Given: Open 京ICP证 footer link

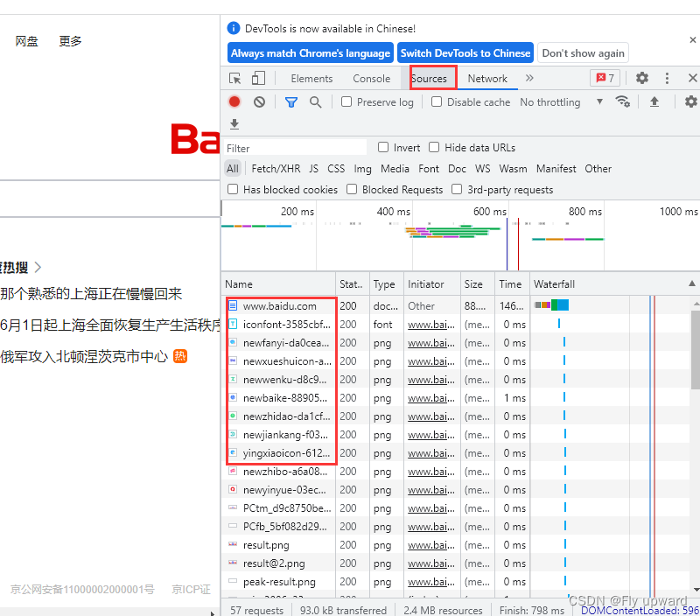Looking at the screenshot, I should click(x=191, y=589).
